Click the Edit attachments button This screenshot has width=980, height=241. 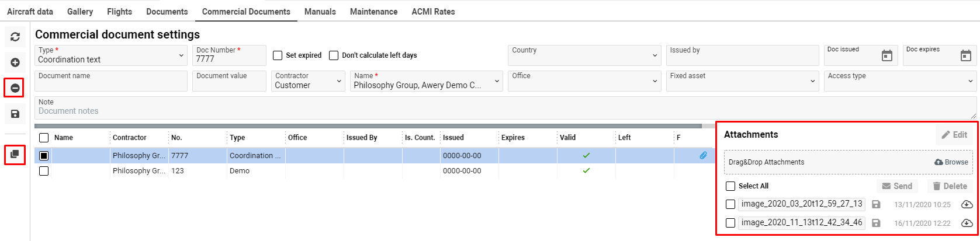pos(954,135)
